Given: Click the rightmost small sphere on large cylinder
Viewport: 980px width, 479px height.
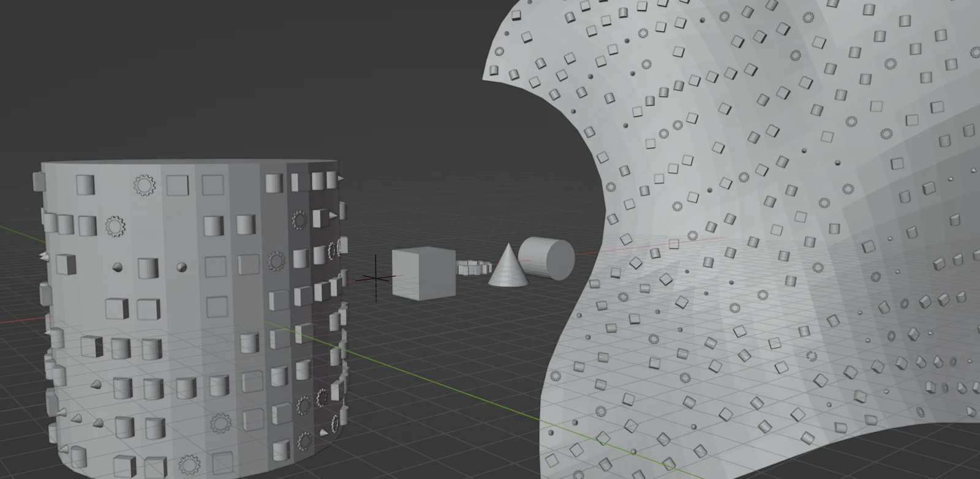Looking at the screenshot, I should pos(181,267).
